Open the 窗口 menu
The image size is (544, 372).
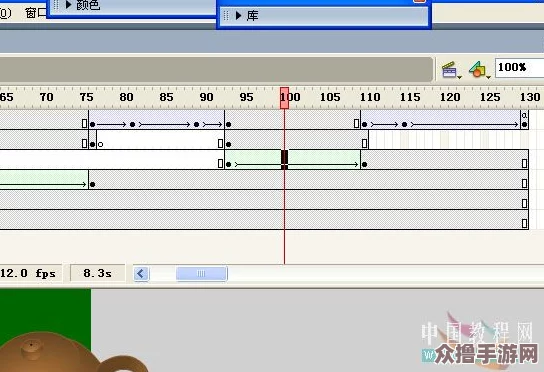35,13
